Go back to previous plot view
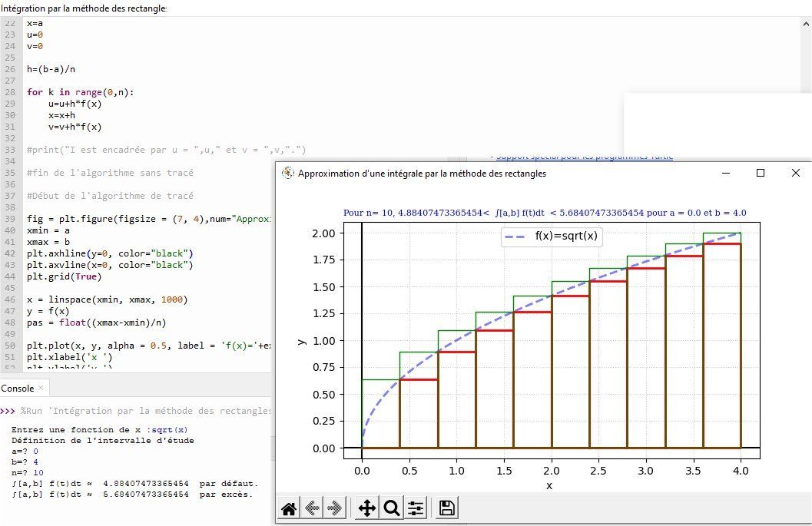The height and width of the screenshot is (526, 812). 313,508
